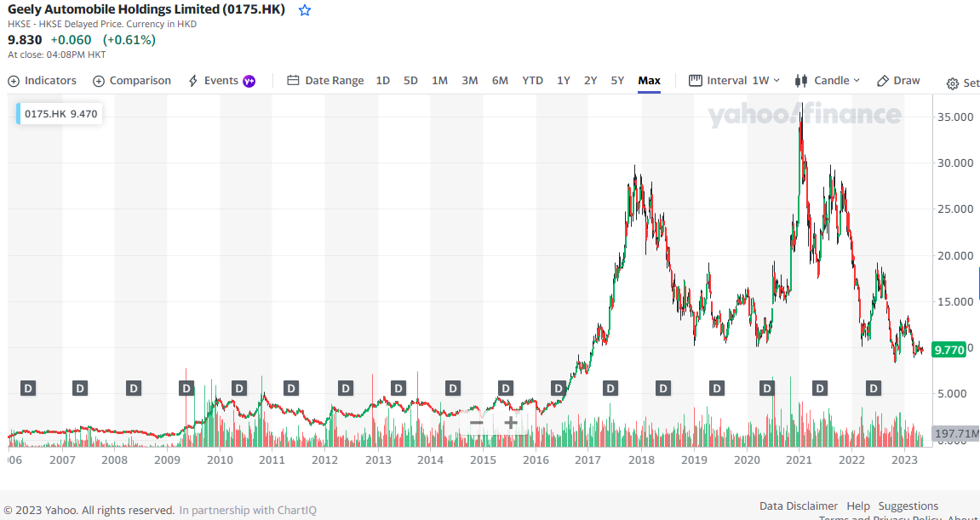Image resolution: width=980 pixels, height=520 pixels.
Task: Open the Suggestions link
Action: [x=908, y=506]
